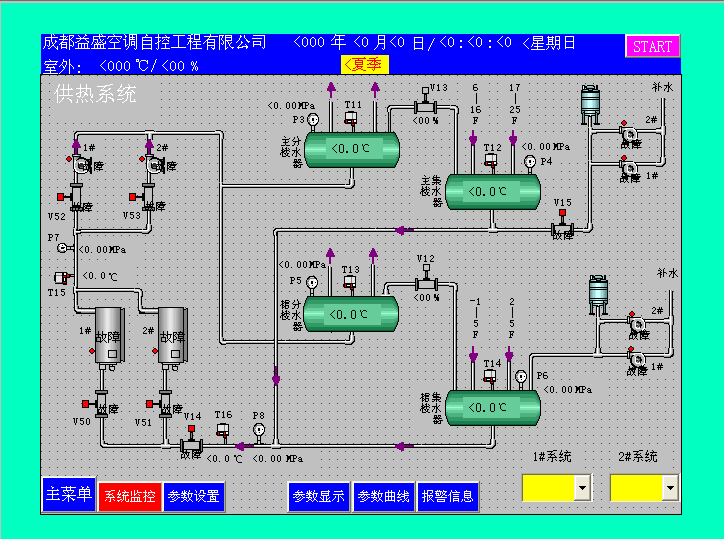This screenshot has width=724, height=539.
Task: Click the 1#系统 yellow combo field
Action: 549,488
